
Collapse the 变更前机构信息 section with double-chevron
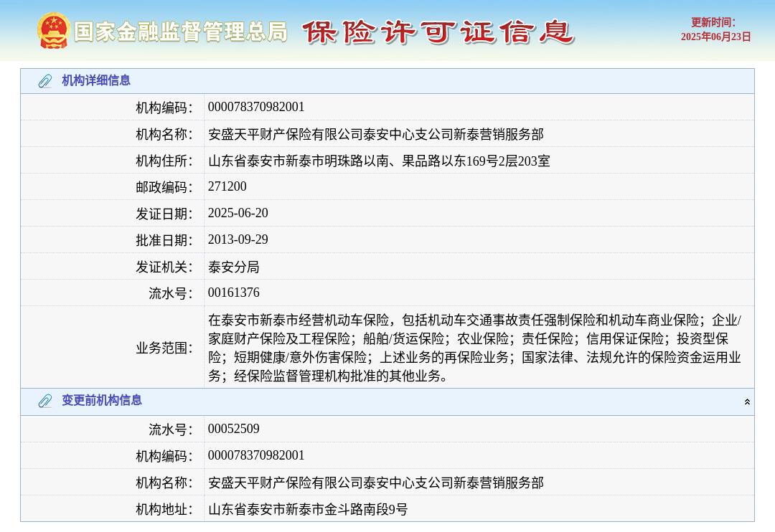point(747,402)
